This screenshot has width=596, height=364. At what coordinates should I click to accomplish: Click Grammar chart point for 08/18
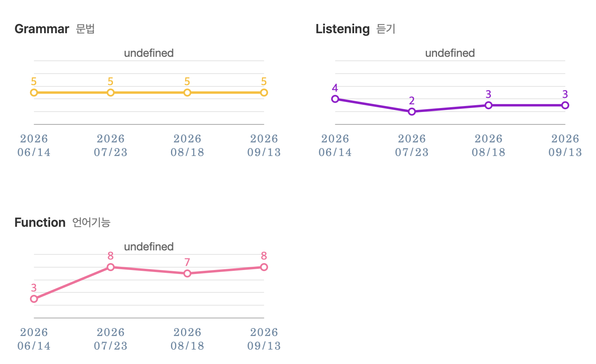click(187, 92)
